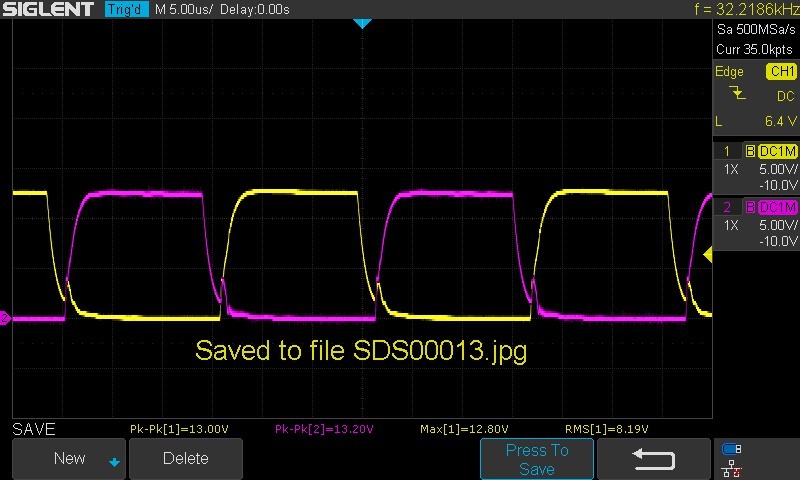This screenshot has width=800, height=480.
Task: Click the Press To Save button
Action: click(537, 459)
